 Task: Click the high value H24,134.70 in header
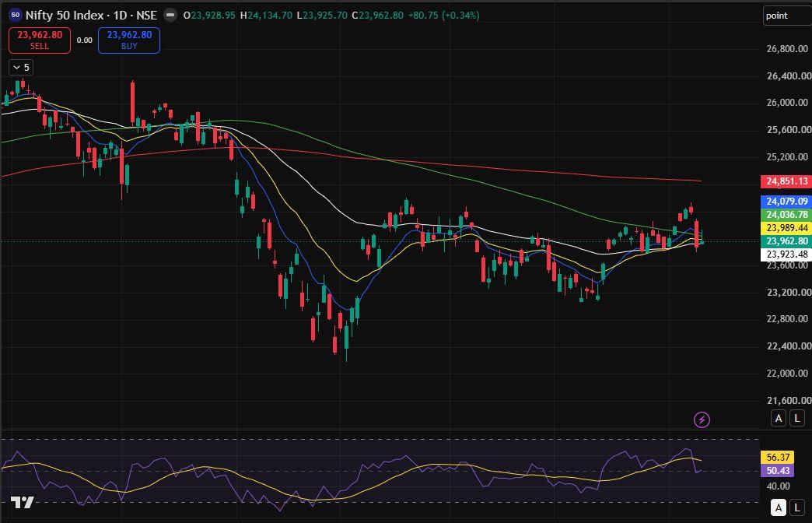[x=266, y=16]
